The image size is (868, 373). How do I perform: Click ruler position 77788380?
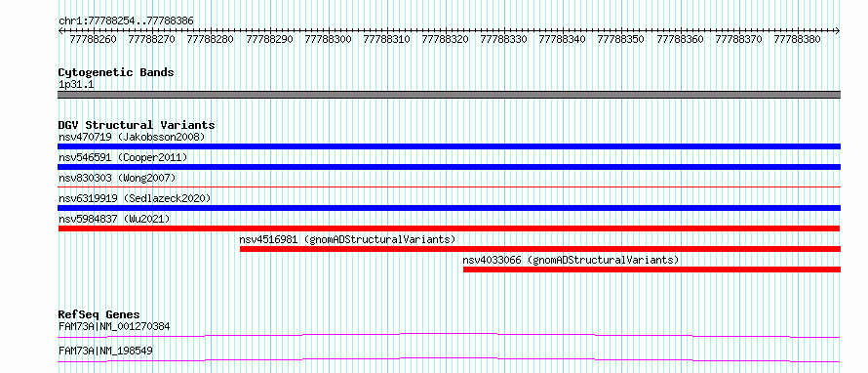(x=797, y=40)
